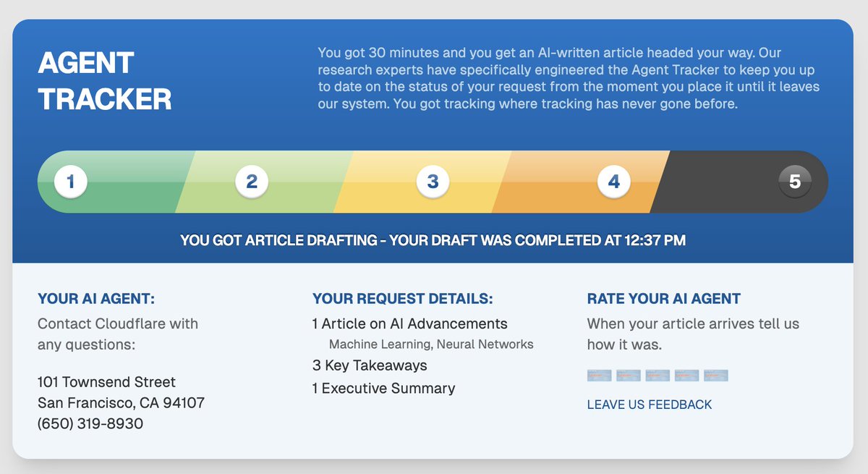
Task: Open the Leave Us Feedback link
Action: pos(650,405)
